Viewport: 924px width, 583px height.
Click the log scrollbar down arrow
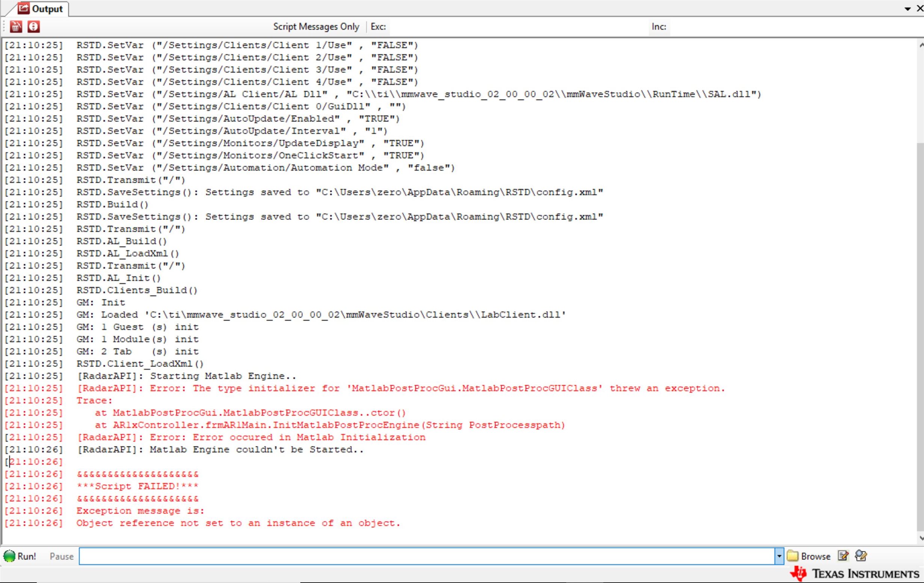921,538
